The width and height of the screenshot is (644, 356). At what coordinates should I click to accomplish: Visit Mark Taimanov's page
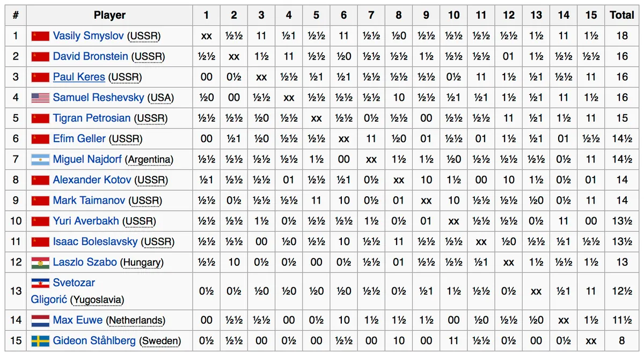point(89,200)
